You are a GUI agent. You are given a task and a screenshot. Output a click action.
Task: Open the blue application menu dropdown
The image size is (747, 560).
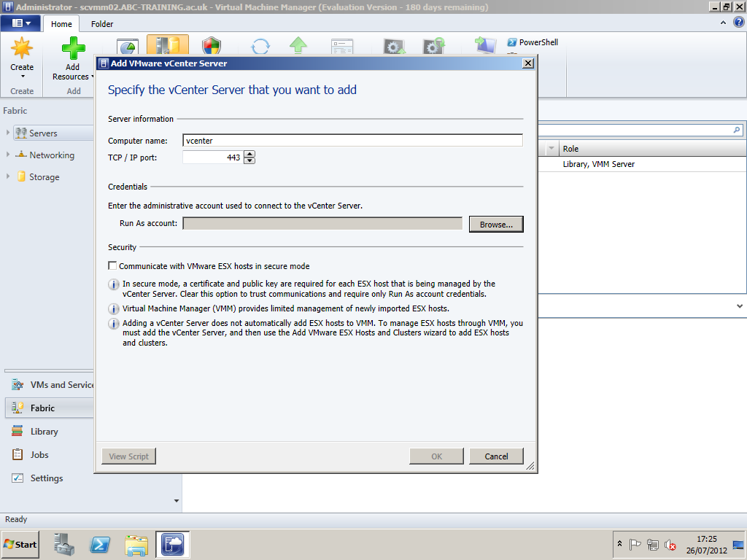(21, 23)
